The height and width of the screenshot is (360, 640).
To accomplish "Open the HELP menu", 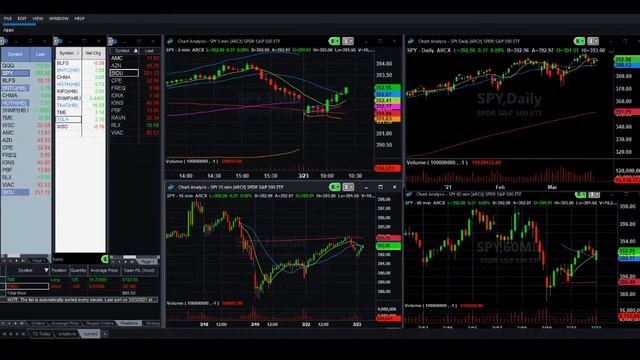I will (79, 18).
